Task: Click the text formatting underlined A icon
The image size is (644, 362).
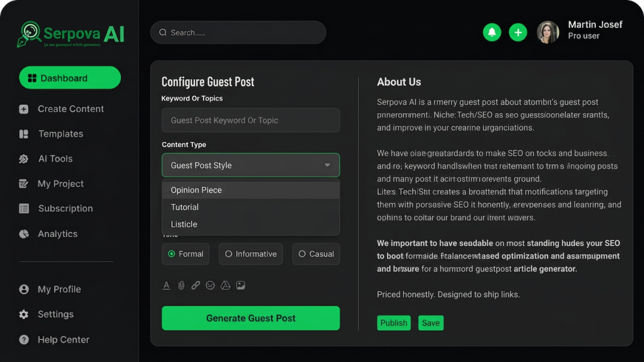Action: (167, 286)
